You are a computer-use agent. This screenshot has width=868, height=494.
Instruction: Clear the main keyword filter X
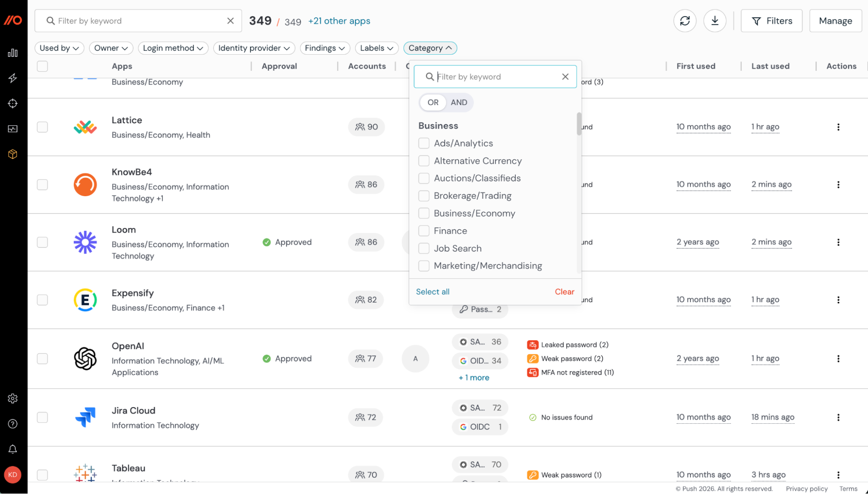(x=231, y=21)
